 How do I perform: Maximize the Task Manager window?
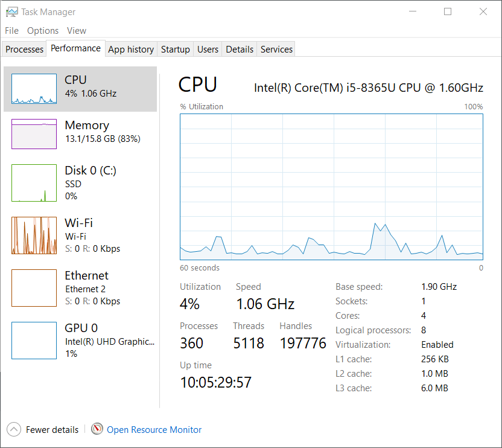tap(448, 11)
